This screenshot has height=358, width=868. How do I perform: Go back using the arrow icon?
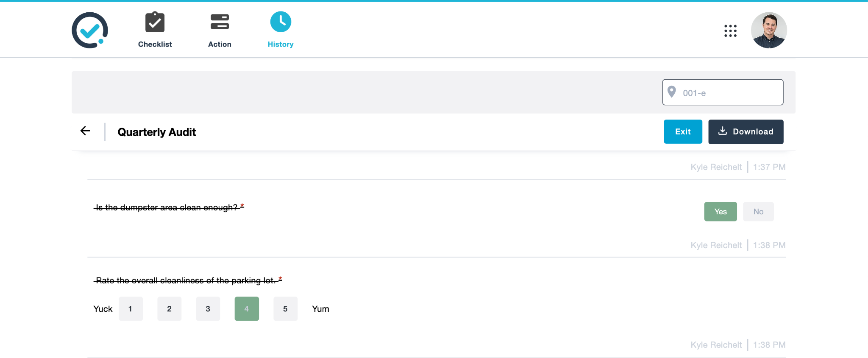(x=85, y=131)
